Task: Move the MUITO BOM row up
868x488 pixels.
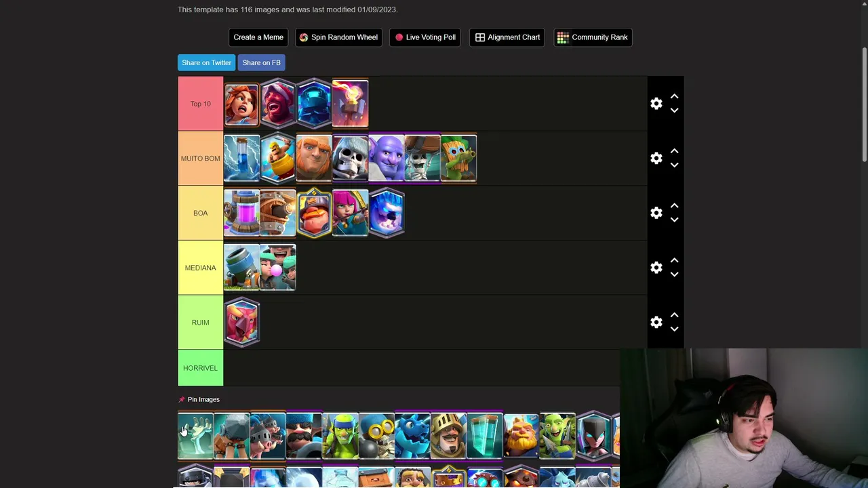Action: tap(674, 151)
